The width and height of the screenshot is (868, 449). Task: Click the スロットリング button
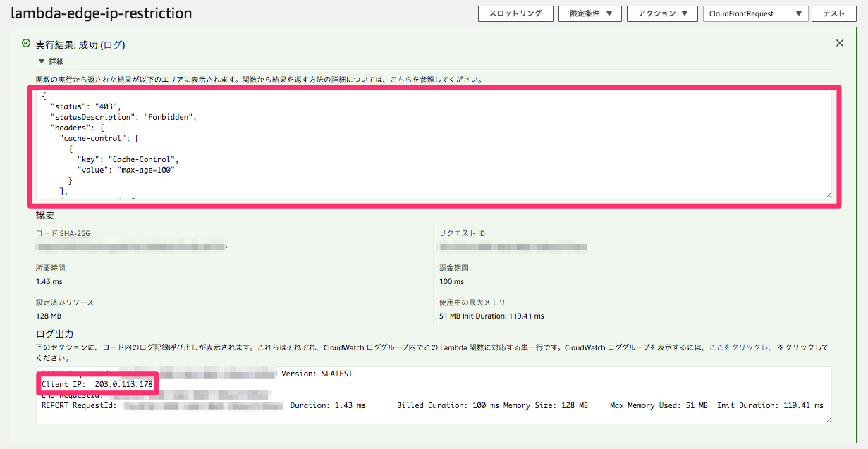point(515,13)
